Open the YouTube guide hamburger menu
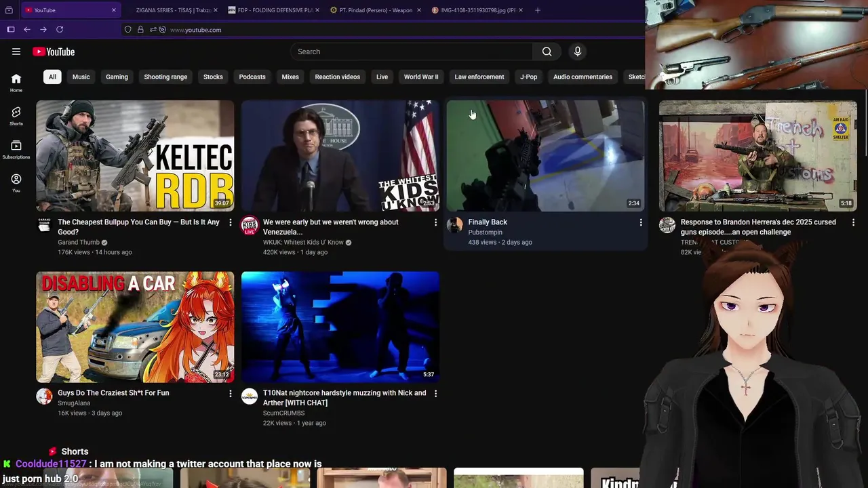This screenshot has width=868, height=488. pos(16,52)
